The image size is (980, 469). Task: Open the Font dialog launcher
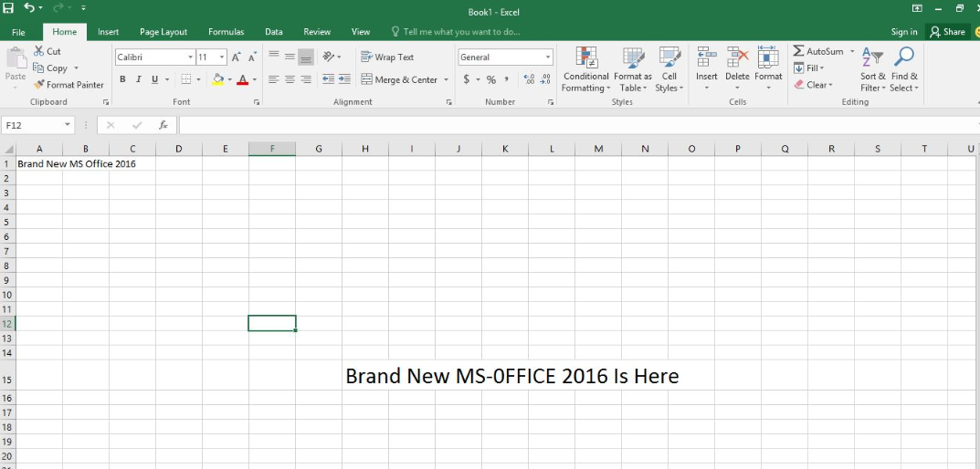pyautogui.click(x=257, y=102)
